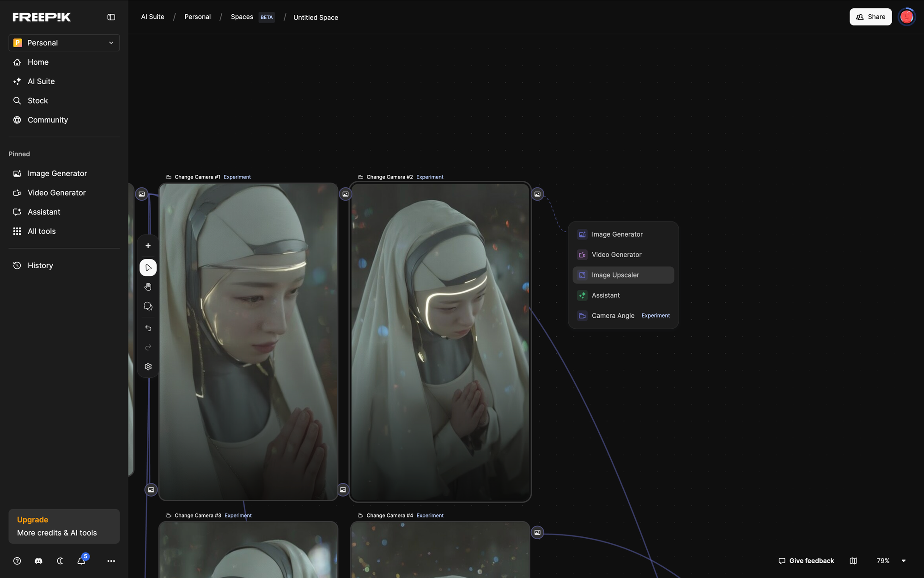Collapse the sidebar panel toggle

(111, 17)
